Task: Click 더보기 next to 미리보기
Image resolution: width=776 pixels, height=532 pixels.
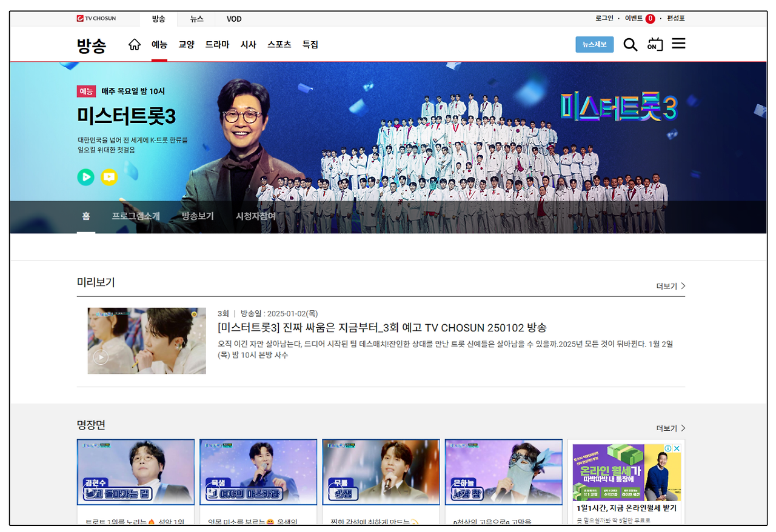Action: coord(671,286)
